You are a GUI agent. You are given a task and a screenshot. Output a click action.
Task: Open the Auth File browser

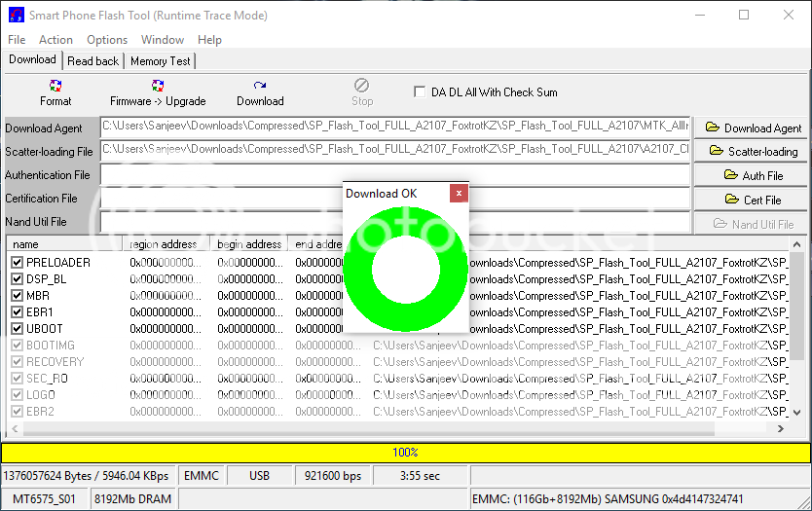pyautogui.click(x=753, y=176)
